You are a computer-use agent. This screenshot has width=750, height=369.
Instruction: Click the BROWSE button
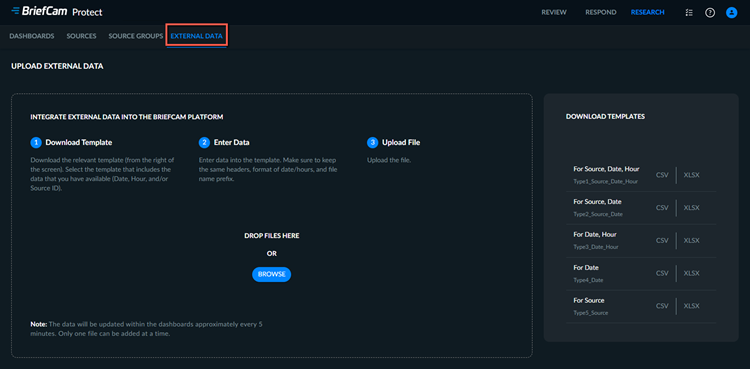(272, 274)
